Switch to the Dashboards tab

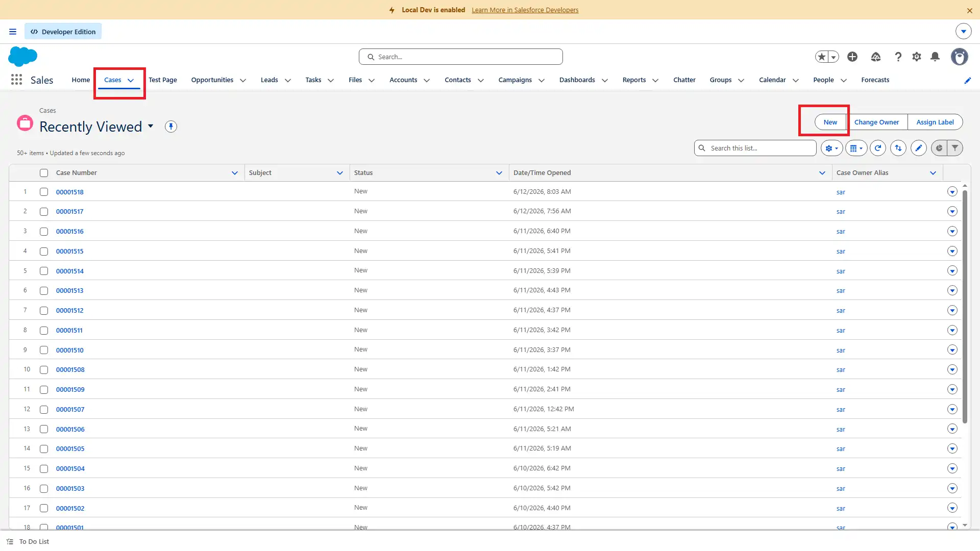tap(577, 80)
